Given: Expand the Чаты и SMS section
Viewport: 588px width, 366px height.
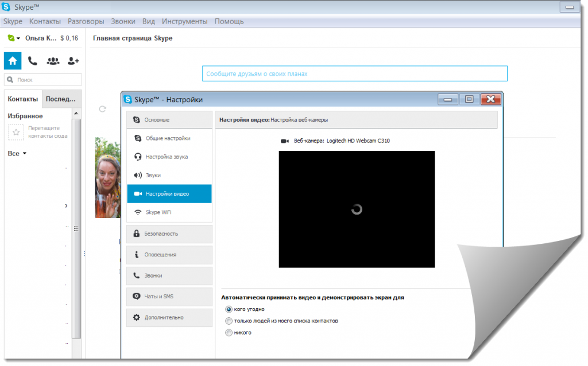Looking at the screenshot, I should coord(169,297).
